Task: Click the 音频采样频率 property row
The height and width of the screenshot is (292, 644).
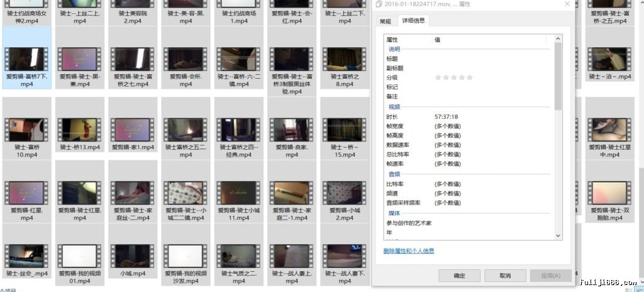Action: point(469,203)
